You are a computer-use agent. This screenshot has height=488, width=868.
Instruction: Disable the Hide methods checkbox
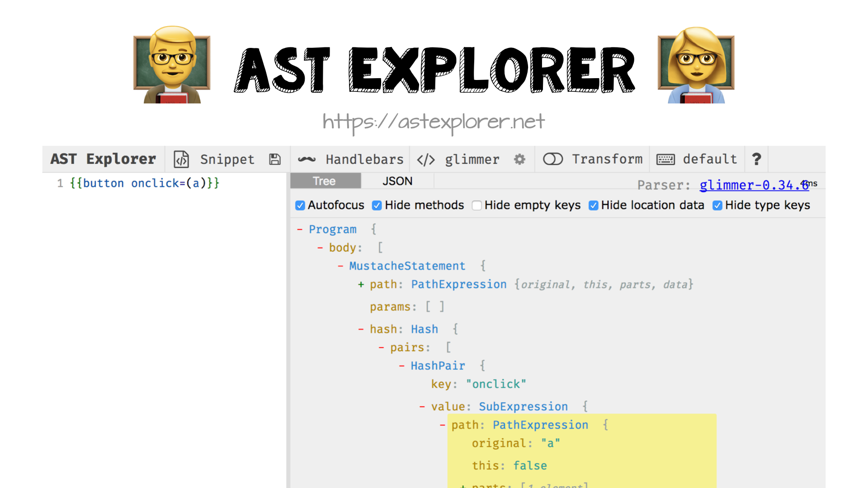point(377,206)
